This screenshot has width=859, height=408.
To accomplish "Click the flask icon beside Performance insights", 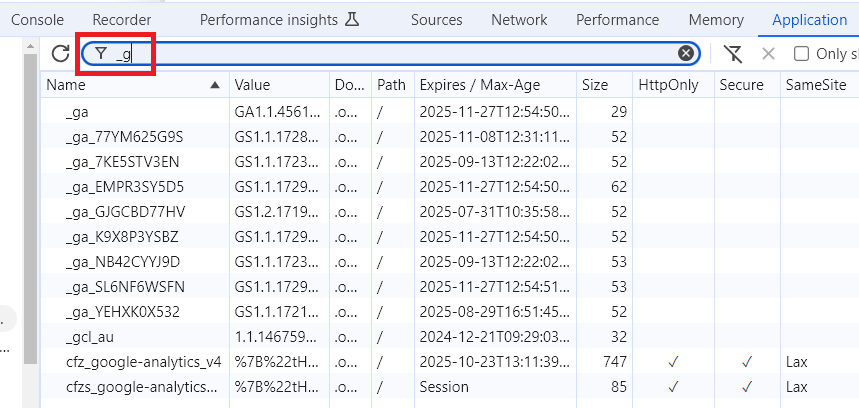I will (x=351, y=20).
